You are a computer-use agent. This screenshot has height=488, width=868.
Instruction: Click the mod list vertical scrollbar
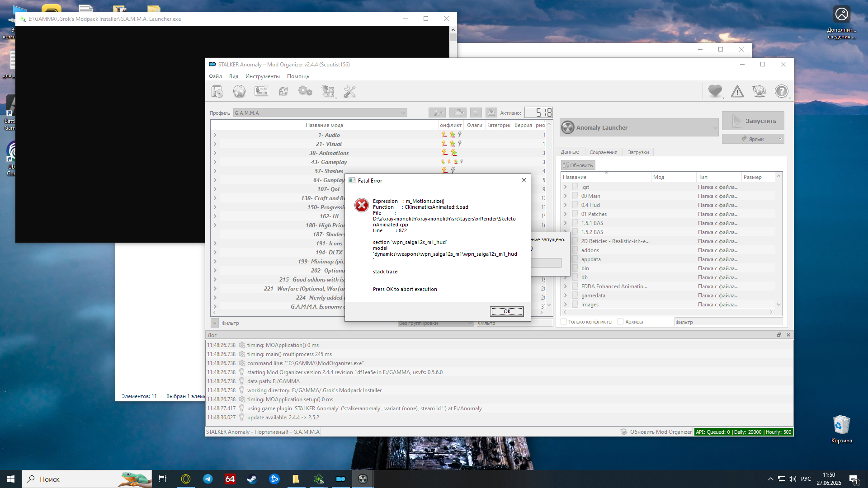coord(549,215)
